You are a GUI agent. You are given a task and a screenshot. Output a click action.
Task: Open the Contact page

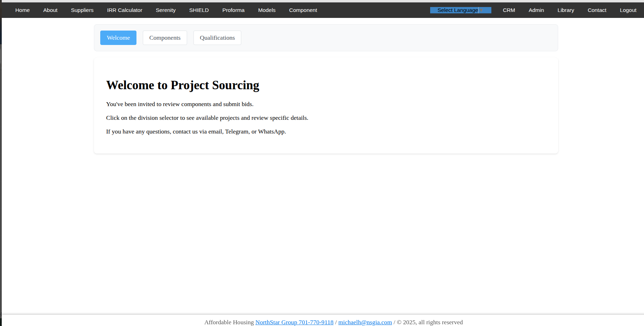tap(597, 10)
